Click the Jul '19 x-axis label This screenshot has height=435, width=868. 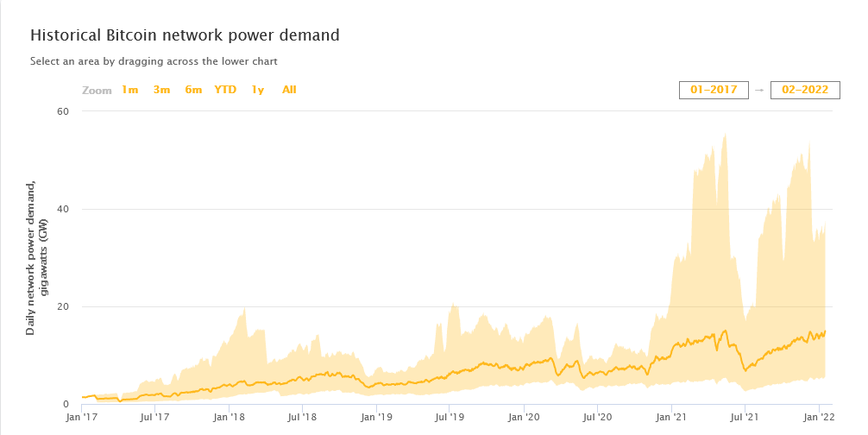449,417
